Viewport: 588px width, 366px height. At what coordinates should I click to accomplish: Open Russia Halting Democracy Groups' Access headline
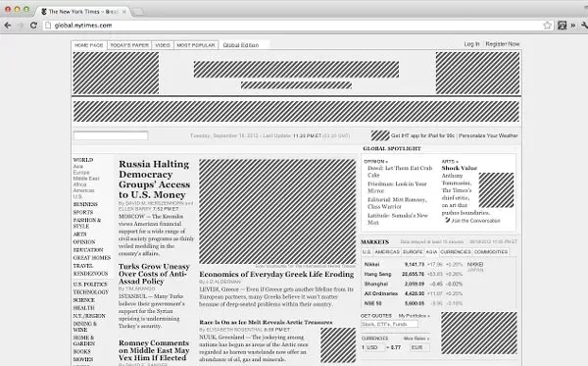tap(154, 180)
